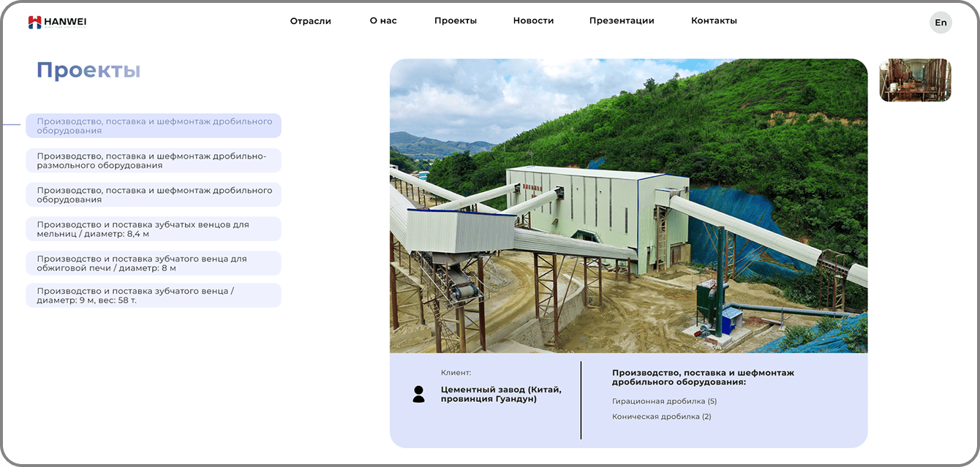Open the 9 м, 58 т gear ring project
Image resolution: width=980 pixels, height=467 pixels.
pos(154,295)
